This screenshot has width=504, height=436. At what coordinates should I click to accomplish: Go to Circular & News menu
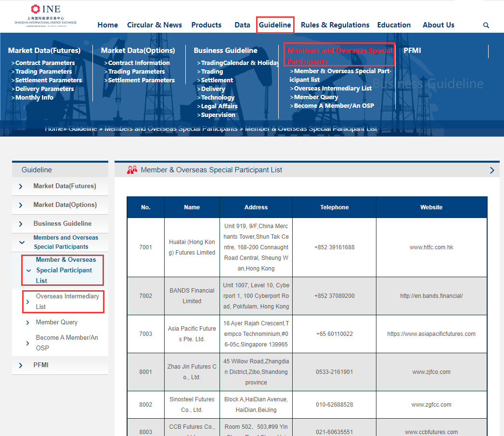[x=154, y=25]
